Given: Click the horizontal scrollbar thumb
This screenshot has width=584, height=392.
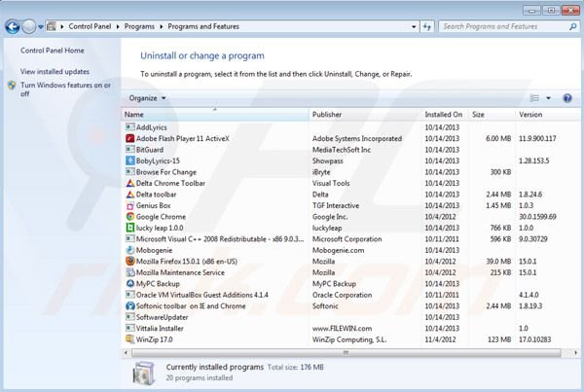Looking at the screenshot, I should [x=346, y=352].
